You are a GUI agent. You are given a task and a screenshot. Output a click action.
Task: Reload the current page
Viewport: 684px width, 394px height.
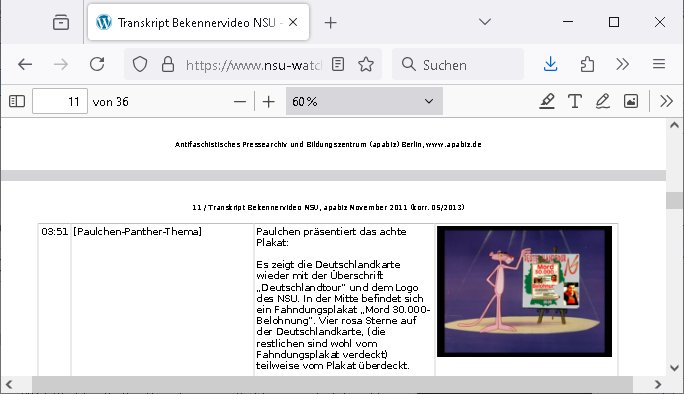[97, 65]
